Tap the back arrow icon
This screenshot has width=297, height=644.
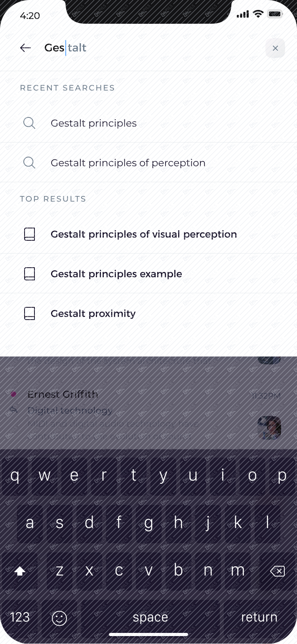[x=25, y=48]
